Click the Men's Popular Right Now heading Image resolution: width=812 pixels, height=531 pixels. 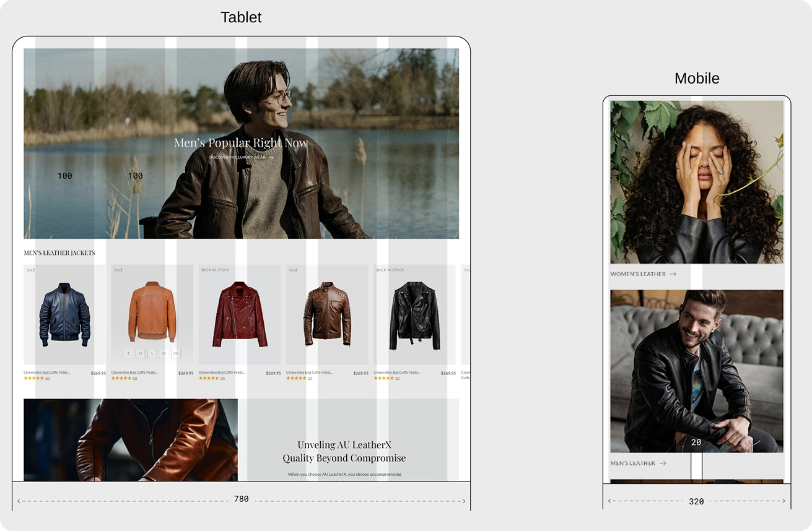241,143
